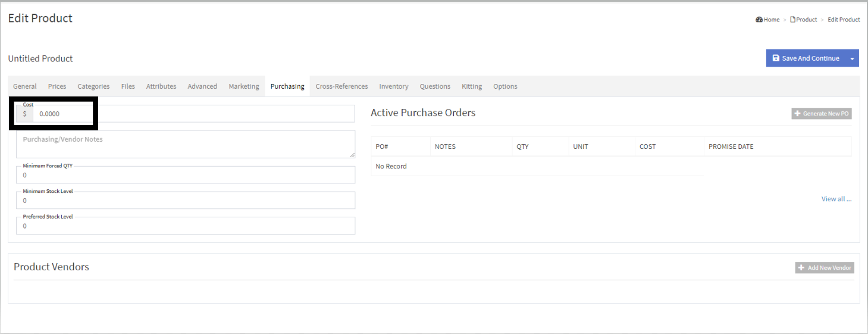Switch to the Marketing tab
The image size is (868, 334).
(x=244, y=86)
